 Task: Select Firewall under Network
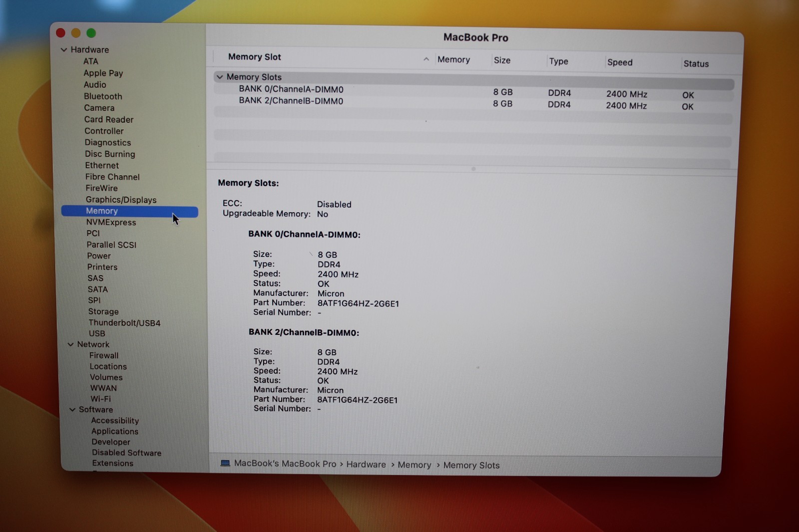(104, 355)
